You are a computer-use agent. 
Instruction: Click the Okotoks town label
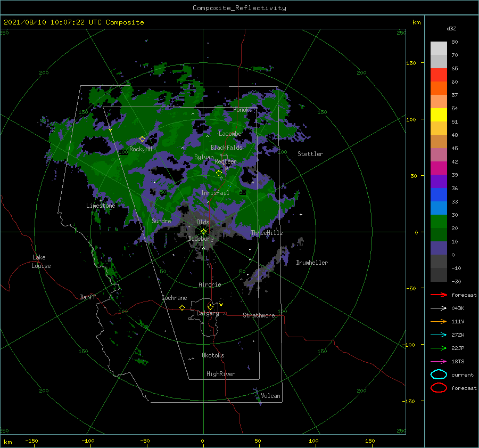(x=213, y=355)
